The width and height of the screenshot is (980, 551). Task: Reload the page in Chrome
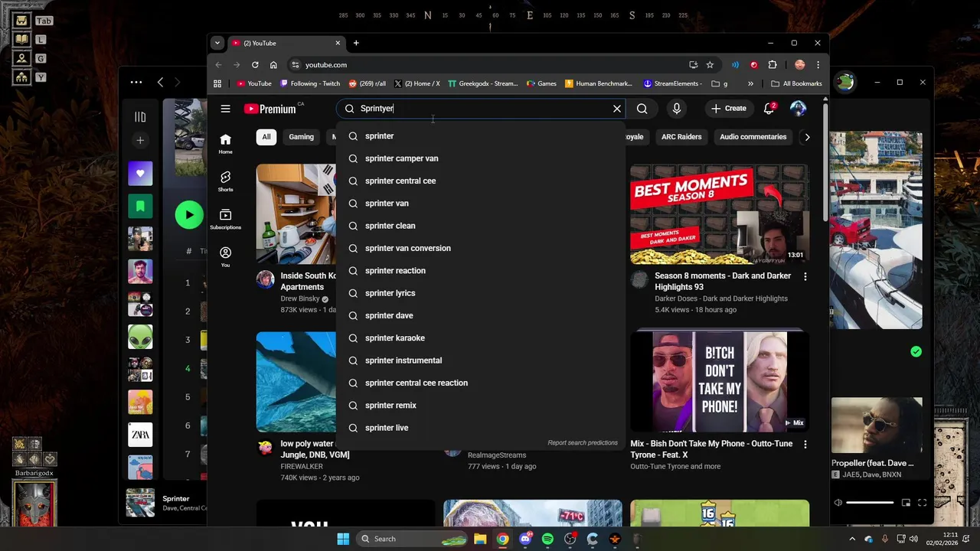tap(255, 65)
